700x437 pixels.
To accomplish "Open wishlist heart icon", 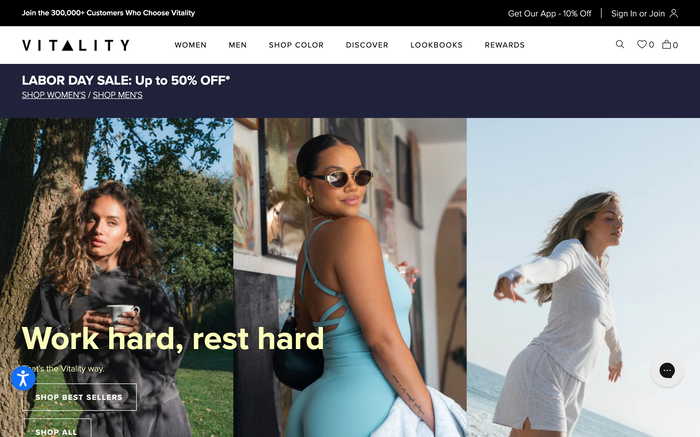I will (642, 44).
